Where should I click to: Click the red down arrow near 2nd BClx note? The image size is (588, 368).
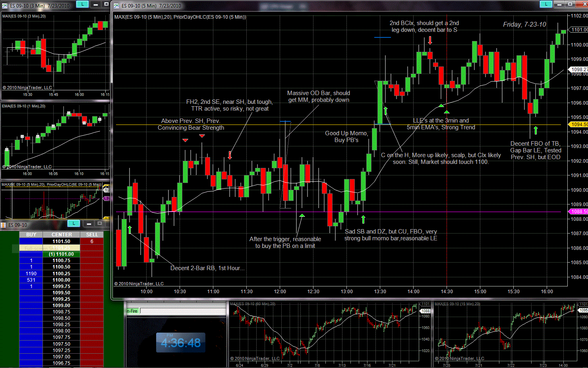click(430, 40)
